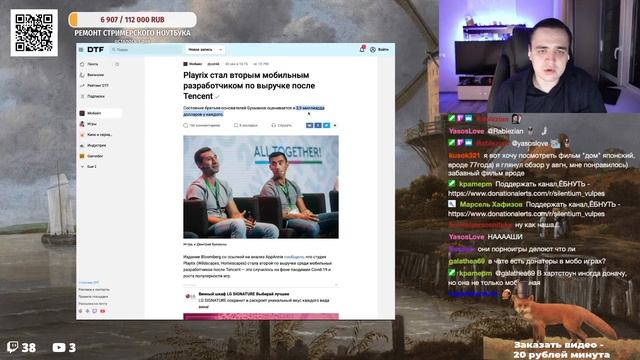The width and height of the screenshot is (640, 360).
Task: Open the notifications bell
Action: tap(362, 49)
